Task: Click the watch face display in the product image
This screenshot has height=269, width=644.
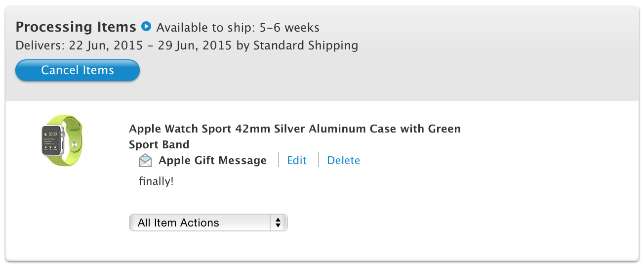Action: click(x=52, y=140)
